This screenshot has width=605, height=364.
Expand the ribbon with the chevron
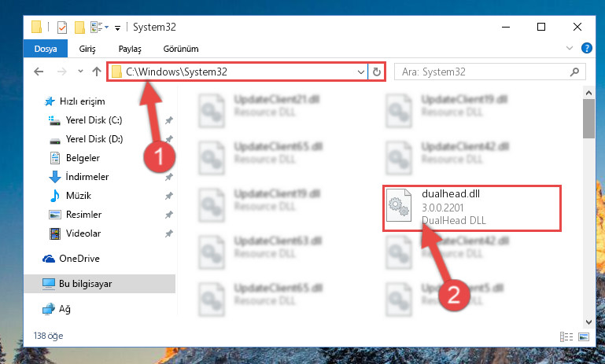570,48
